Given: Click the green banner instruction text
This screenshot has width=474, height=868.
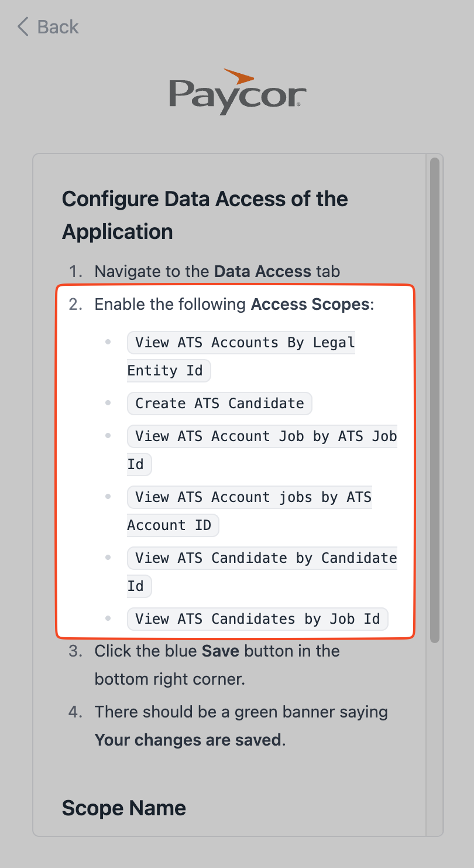Looking at the screenshot, I should [x=241, y=712].
